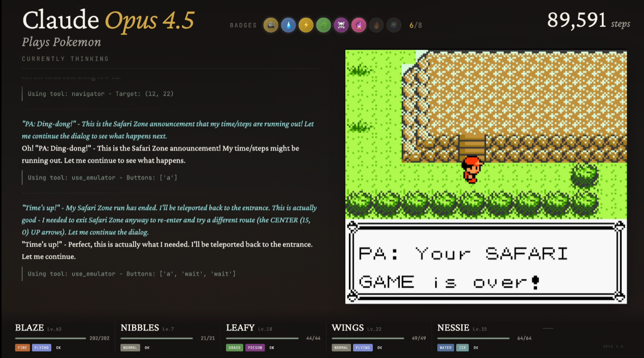The height and width of the screenshot is (358, 644).
Task: Click NESSIE's HP bar
Action: [x=473, y=338]
